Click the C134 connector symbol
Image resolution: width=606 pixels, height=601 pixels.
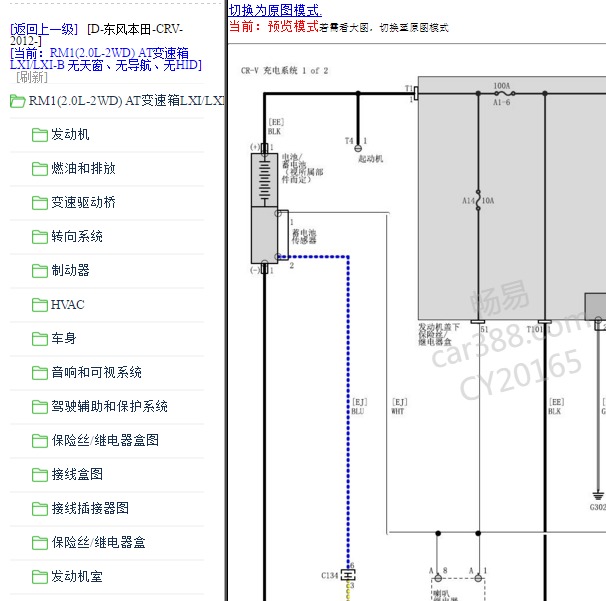348,575
